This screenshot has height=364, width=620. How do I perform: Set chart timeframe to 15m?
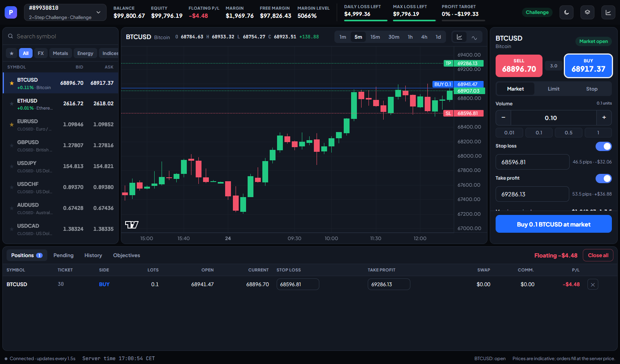375,37
